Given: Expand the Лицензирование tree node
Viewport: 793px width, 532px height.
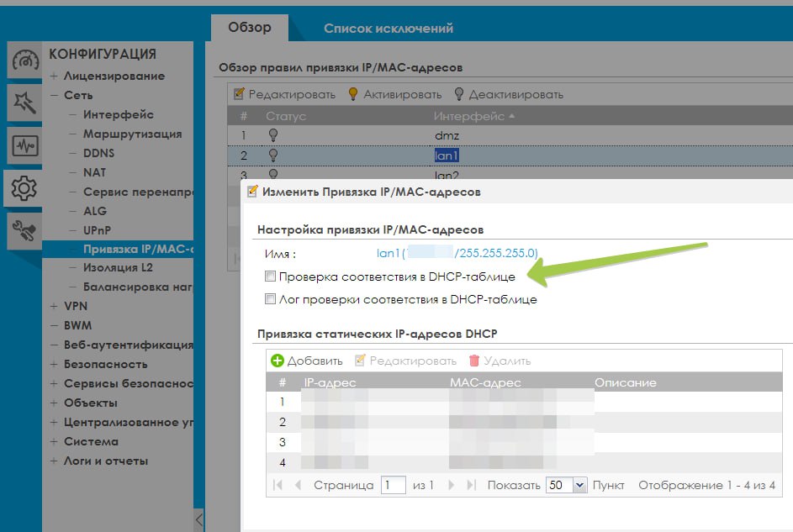Looking at the screenshot, I should point(54,76).
